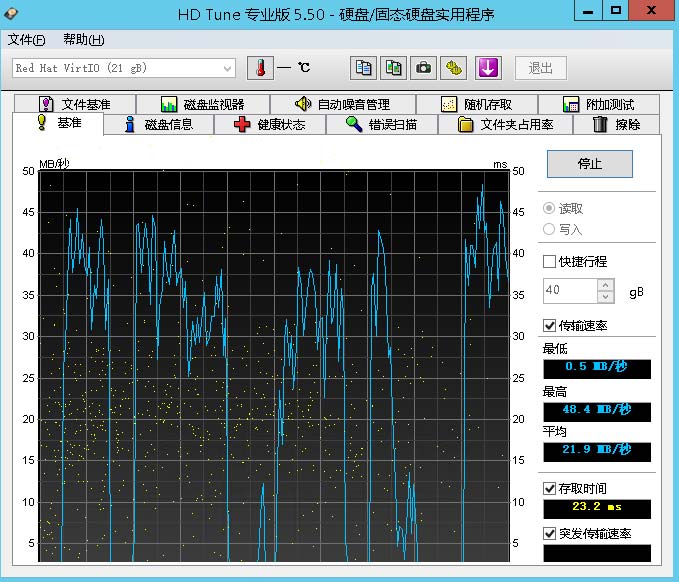Toggle the 突发传输速率 checkbox

(x=549, y=534)
